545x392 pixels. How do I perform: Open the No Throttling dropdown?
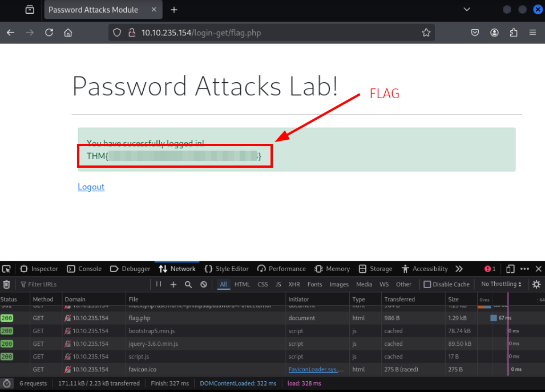click(501, 284)
